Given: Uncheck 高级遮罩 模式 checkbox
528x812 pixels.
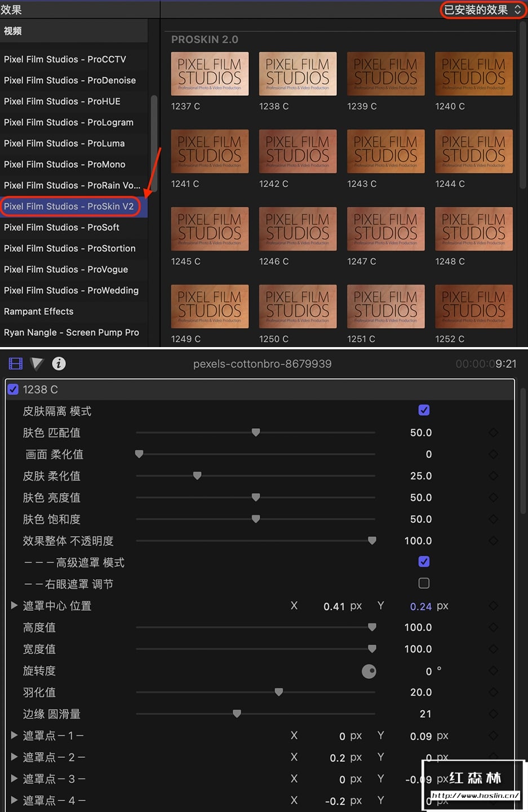Looking at the screenshot, I should [424, 562].
